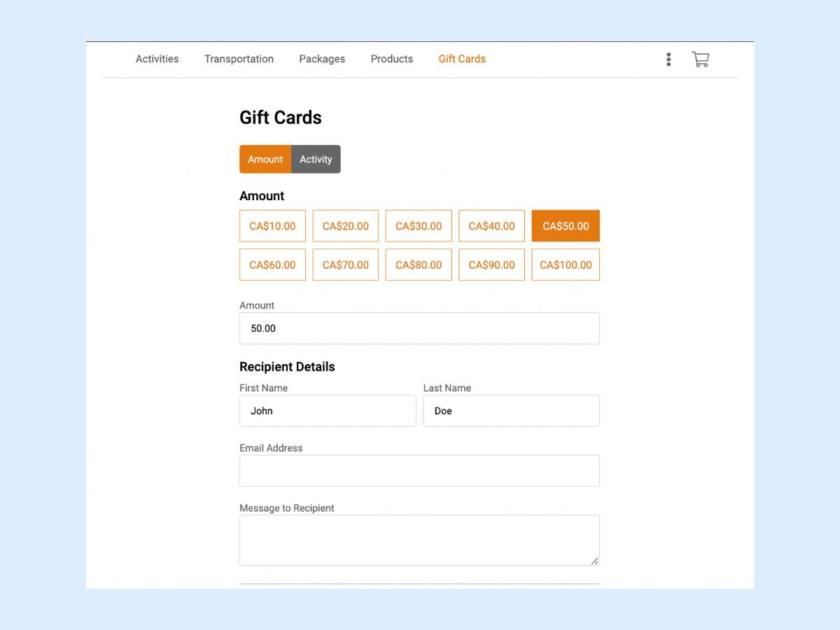Screen dimensions: 840x630
Task: Switch to the Amount gift card mode
Action: pos(265,159)
